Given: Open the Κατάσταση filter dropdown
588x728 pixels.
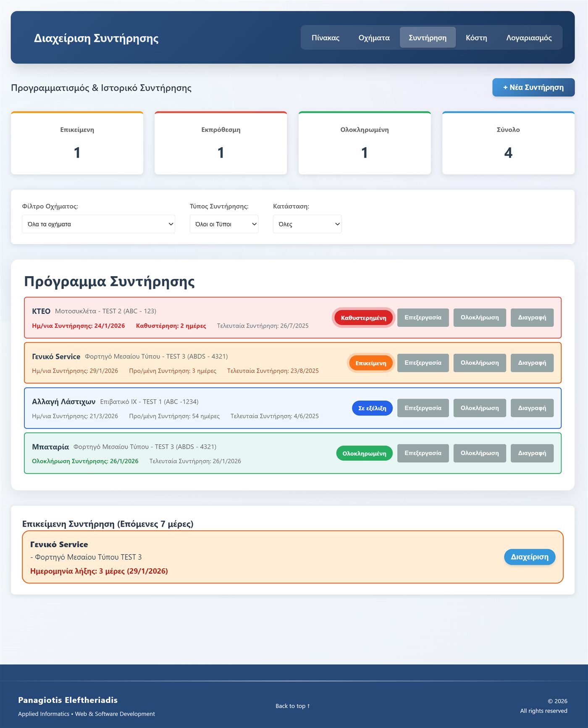Looking at the screenshot, I should [x=307, y=224].
